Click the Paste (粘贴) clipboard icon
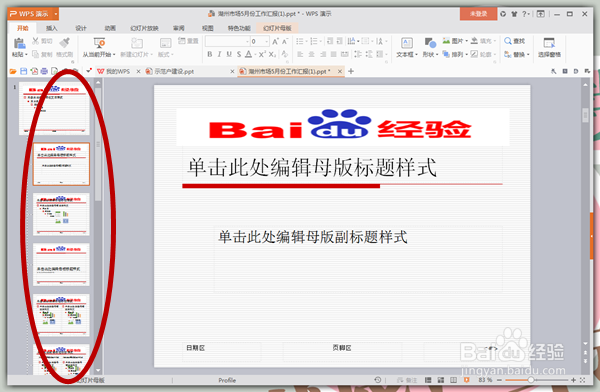This screenshot has width=600, height=392. (x=19, y=43)
